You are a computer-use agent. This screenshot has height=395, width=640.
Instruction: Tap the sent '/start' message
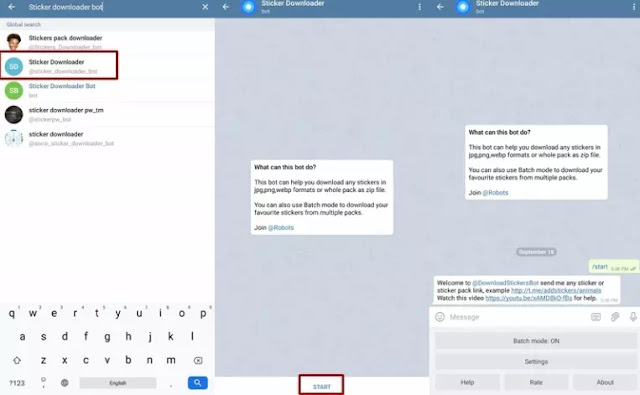tap(613, 267)
